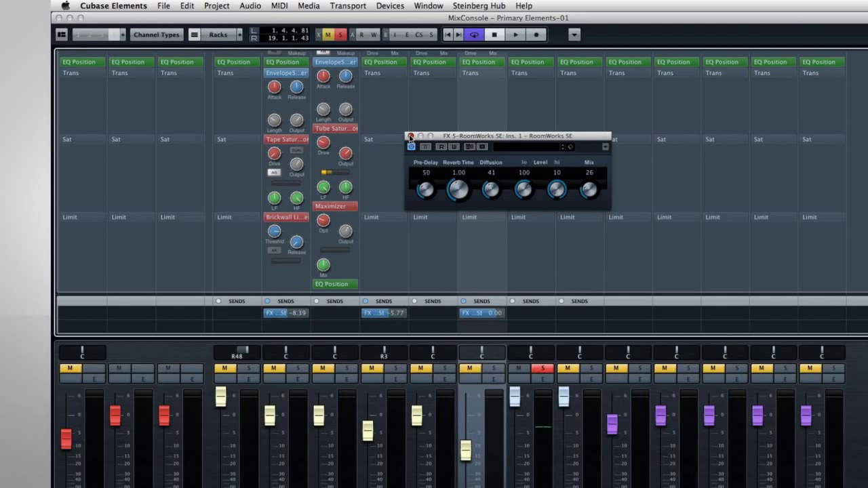Click RoomWorks SE blue power button

(411, 146)
